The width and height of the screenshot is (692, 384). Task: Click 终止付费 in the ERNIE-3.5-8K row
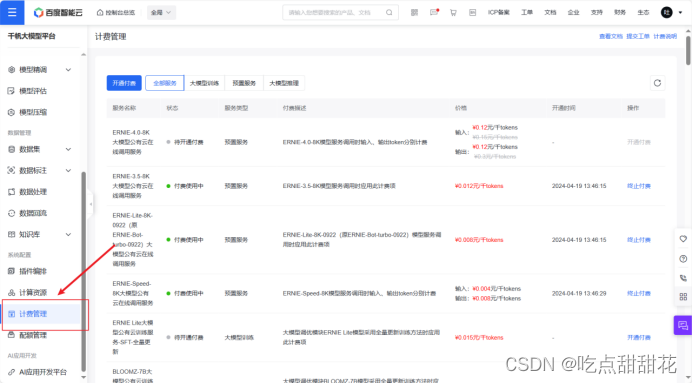639,186
